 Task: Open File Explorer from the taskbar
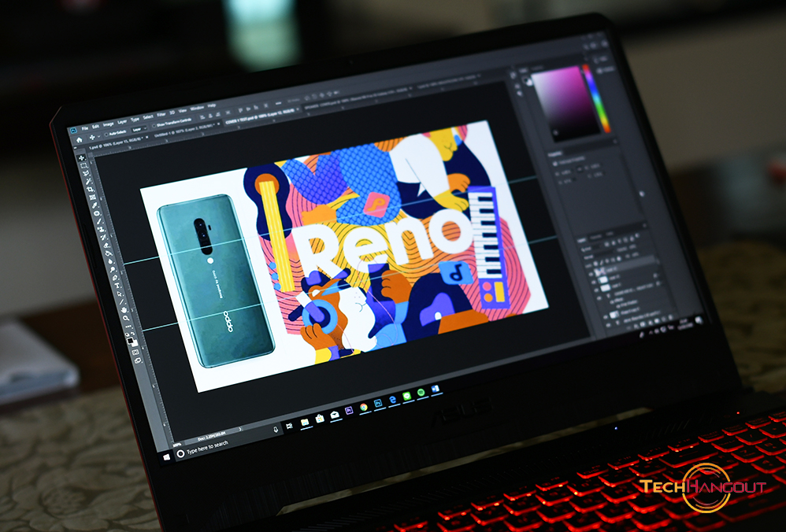(305, 423)
